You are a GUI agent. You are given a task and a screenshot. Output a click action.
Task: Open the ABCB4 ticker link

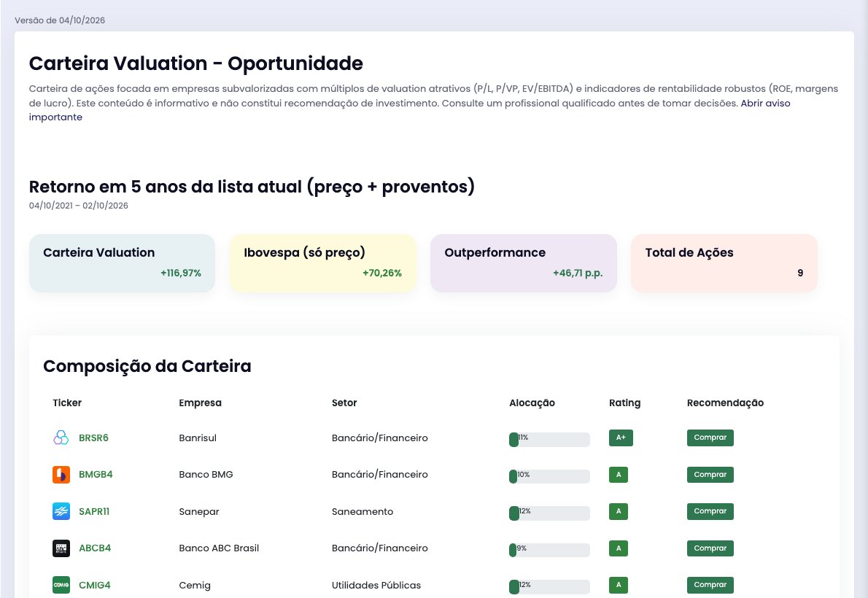tap(95, 548)
